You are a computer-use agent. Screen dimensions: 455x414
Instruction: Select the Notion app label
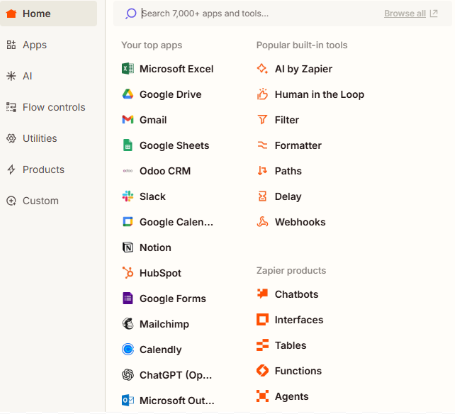[x=155, y=248]
